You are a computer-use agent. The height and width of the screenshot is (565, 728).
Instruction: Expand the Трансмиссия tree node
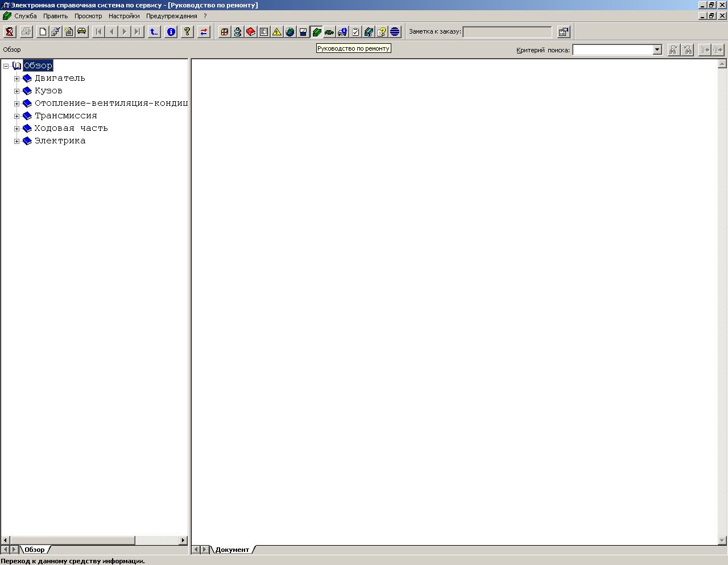(x=17, y=116)
